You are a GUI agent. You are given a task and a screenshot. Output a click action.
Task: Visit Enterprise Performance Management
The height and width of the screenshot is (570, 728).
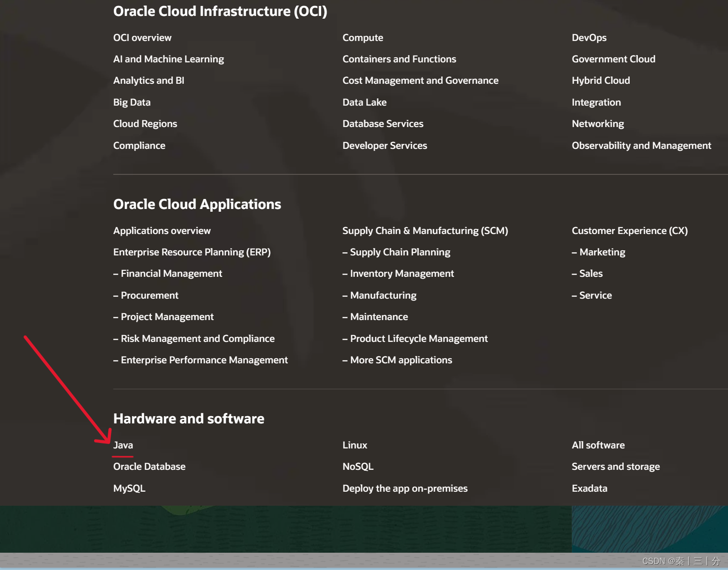point(200,360)
